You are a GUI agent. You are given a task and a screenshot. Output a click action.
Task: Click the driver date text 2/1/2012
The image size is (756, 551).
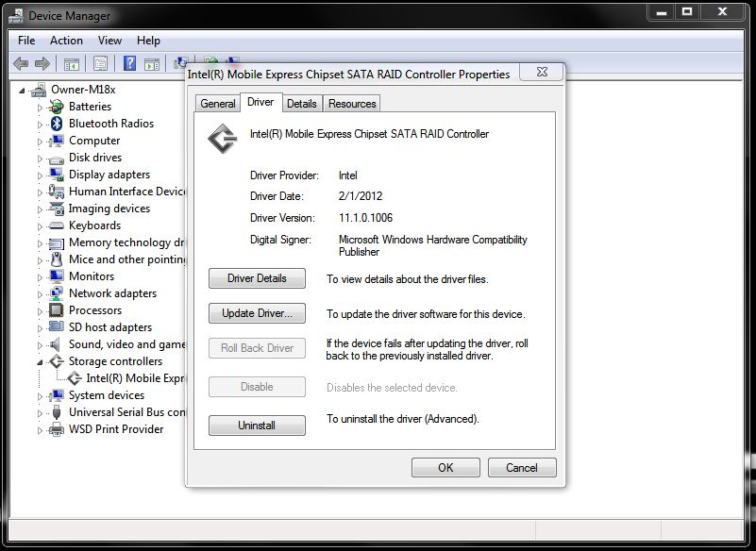[361, 196]
